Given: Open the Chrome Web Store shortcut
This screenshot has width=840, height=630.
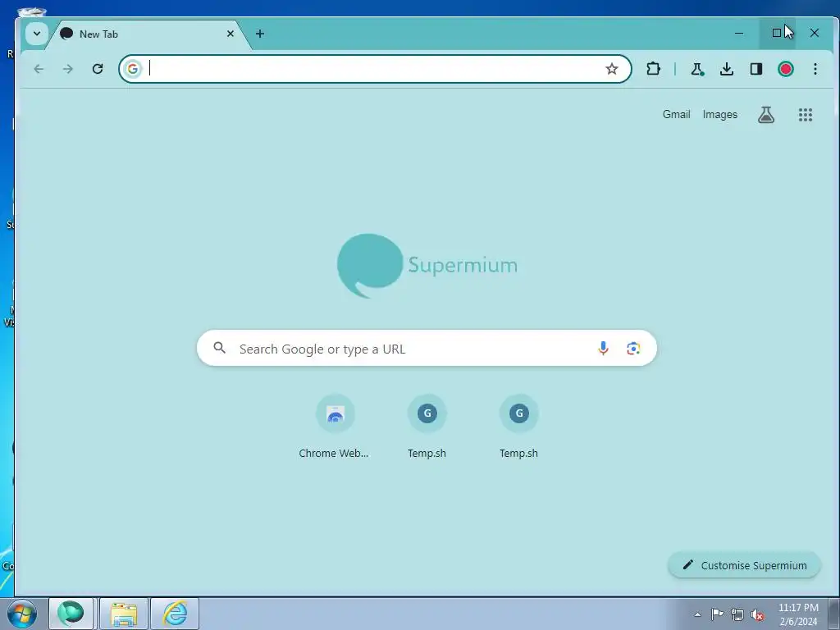Looking at the screenshot, I should (x=335, y=427).
